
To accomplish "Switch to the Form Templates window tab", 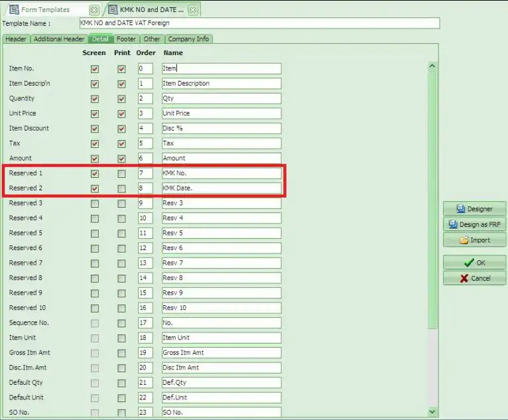I will [46, 10].
